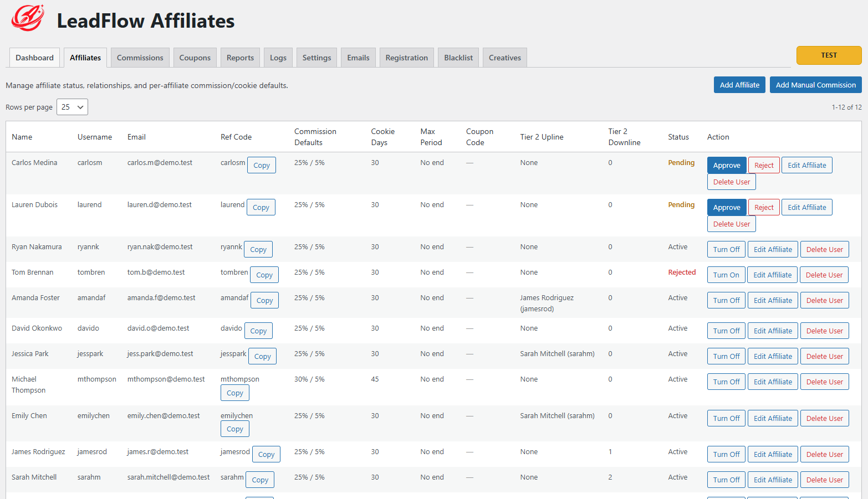The width and height of the screenshot is (868, 499).
Task: Open the Dashboard tab
Action: coord(34,57)
